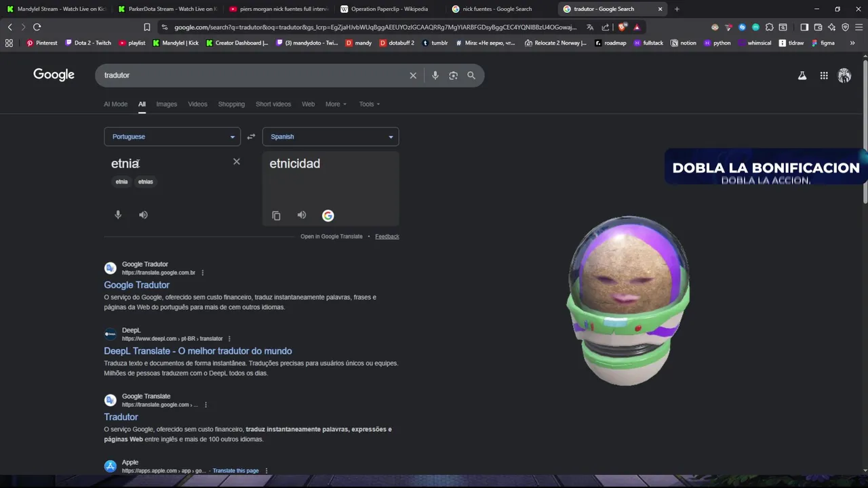Open options menu for DeepL result
868x488 pixels.
tap(229, 339)
